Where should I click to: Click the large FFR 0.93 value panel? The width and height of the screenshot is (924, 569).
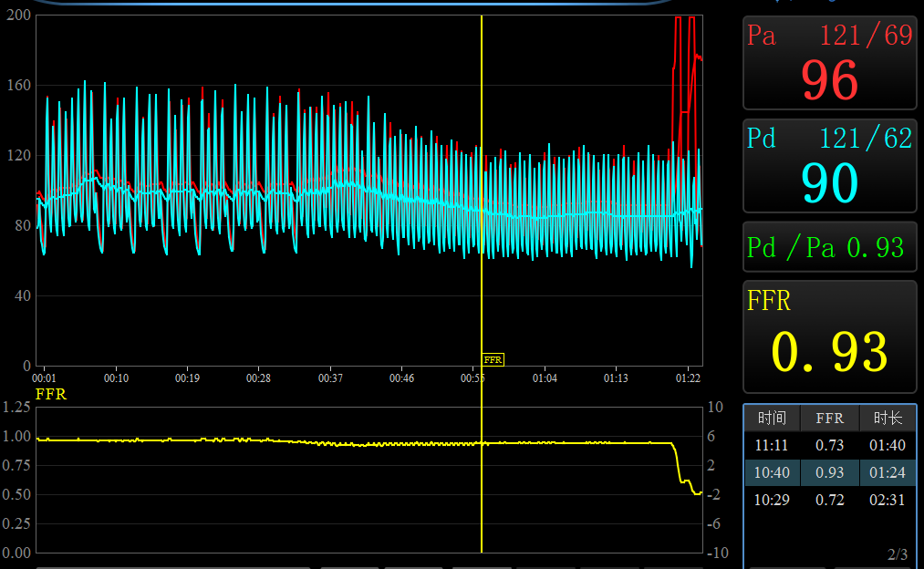tap(829, 336)
